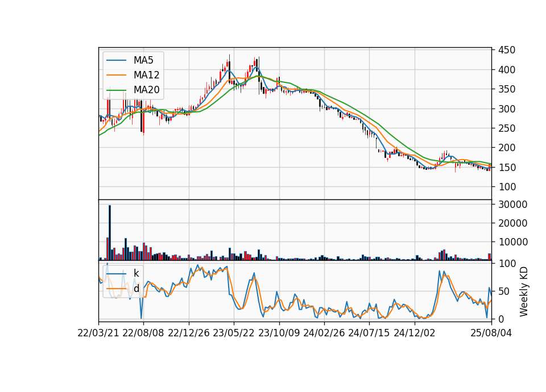Click the Weekly KD axis title
Viewport: 546px width, 392px height.
[524, 291]
